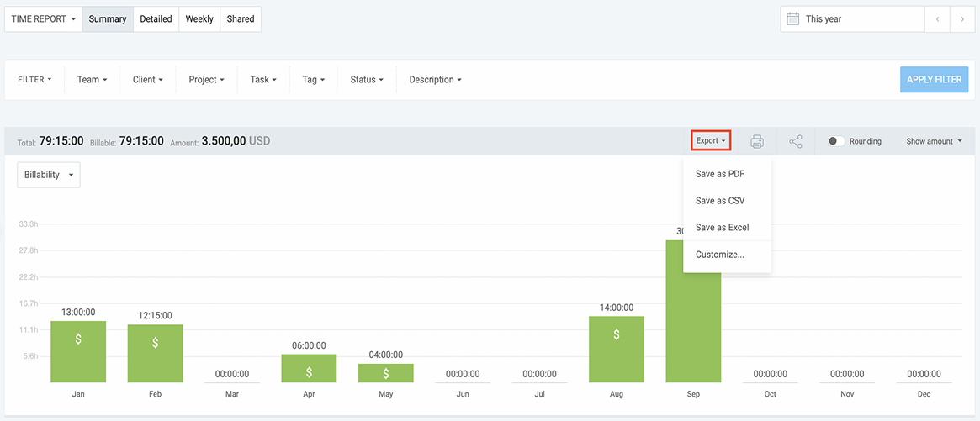This screenshot has height=421, width=980.
Task: Click dollar sign on April bar
Action: (x=309, y=371)
